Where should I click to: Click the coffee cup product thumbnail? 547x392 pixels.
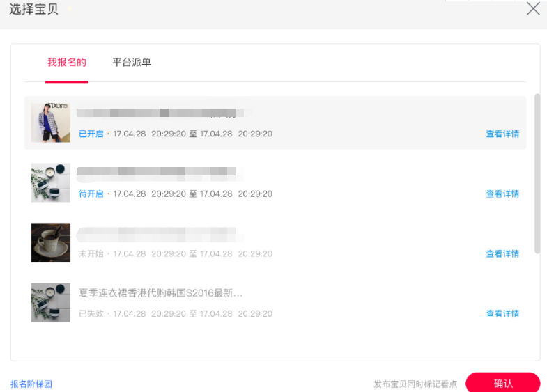coord(51,242)
